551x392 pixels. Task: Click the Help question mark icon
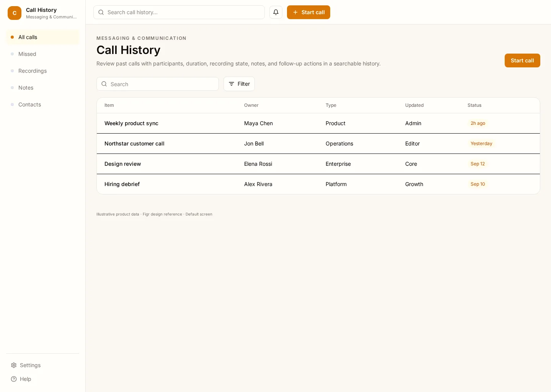[x=14, y=379]
